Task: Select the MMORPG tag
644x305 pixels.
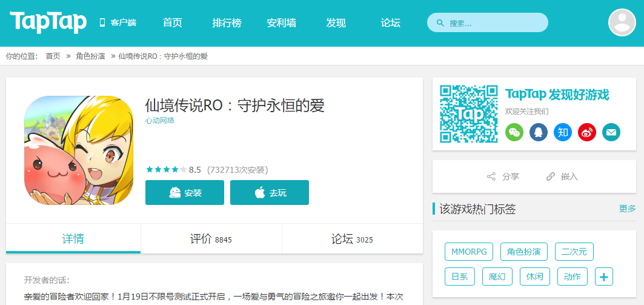Action: pos(469,252)
